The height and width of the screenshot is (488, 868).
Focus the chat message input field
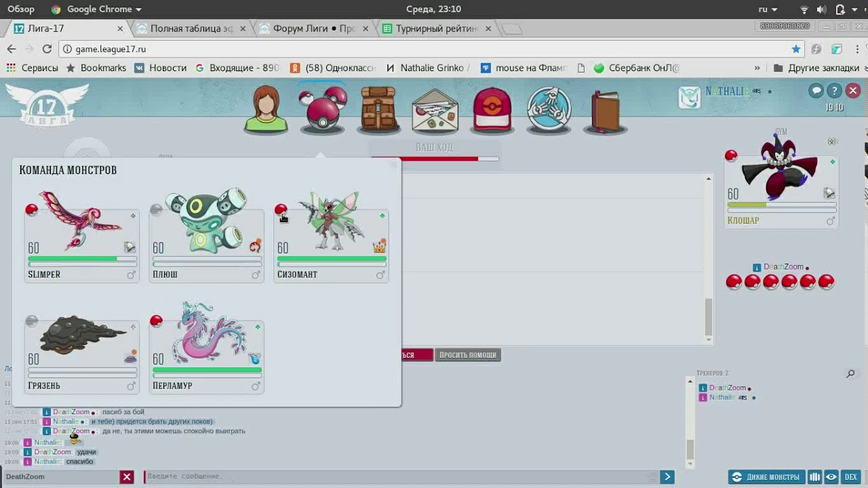click(x=401, y=477)
